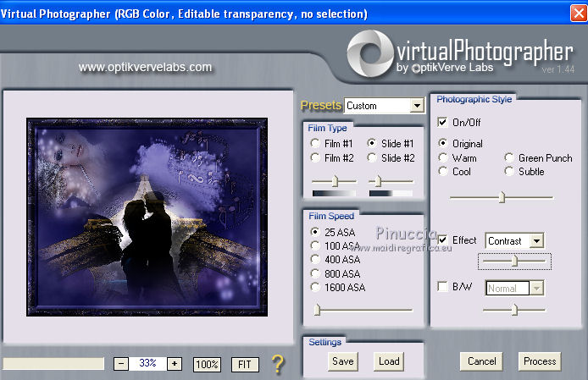Choose 25 ASA film speed

(315, 232)
